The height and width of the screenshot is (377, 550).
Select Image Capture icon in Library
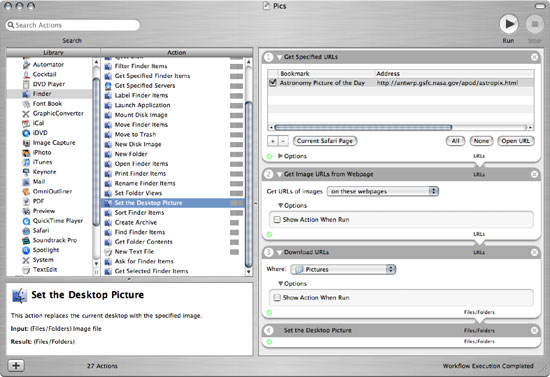26,143
